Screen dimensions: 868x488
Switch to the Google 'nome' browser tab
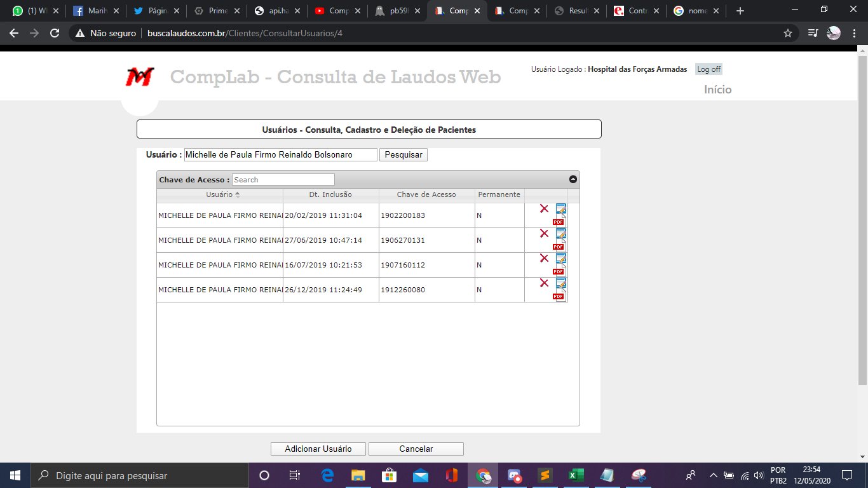point(696,11)
